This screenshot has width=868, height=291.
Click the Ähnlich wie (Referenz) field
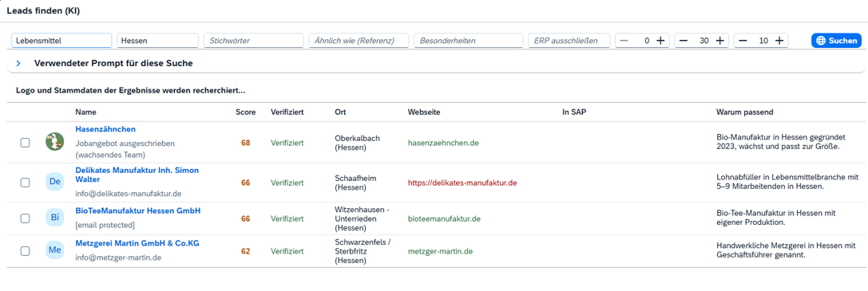click(359, 41)
